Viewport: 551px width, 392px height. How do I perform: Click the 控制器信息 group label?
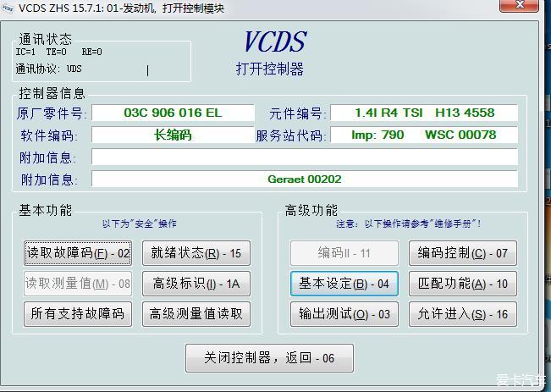[52, 93]
